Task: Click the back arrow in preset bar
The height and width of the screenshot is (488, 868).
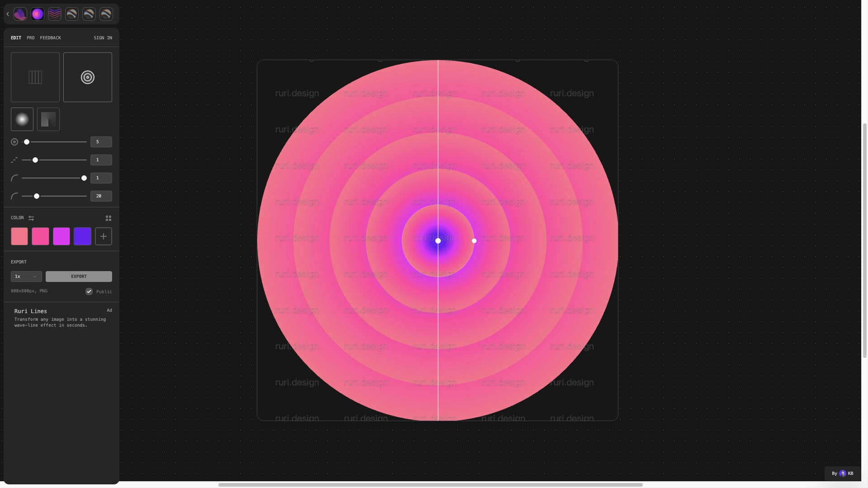Action: point(8,14)
